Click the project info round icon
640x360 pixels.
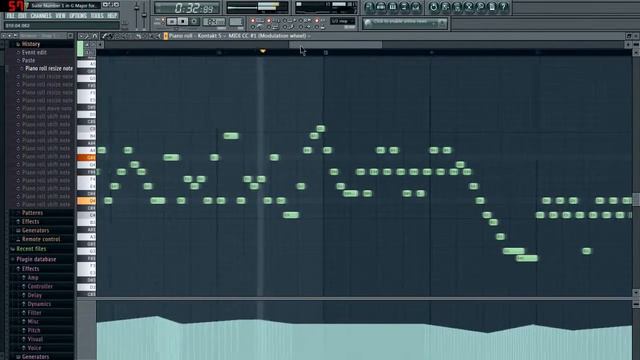point(492,7)
